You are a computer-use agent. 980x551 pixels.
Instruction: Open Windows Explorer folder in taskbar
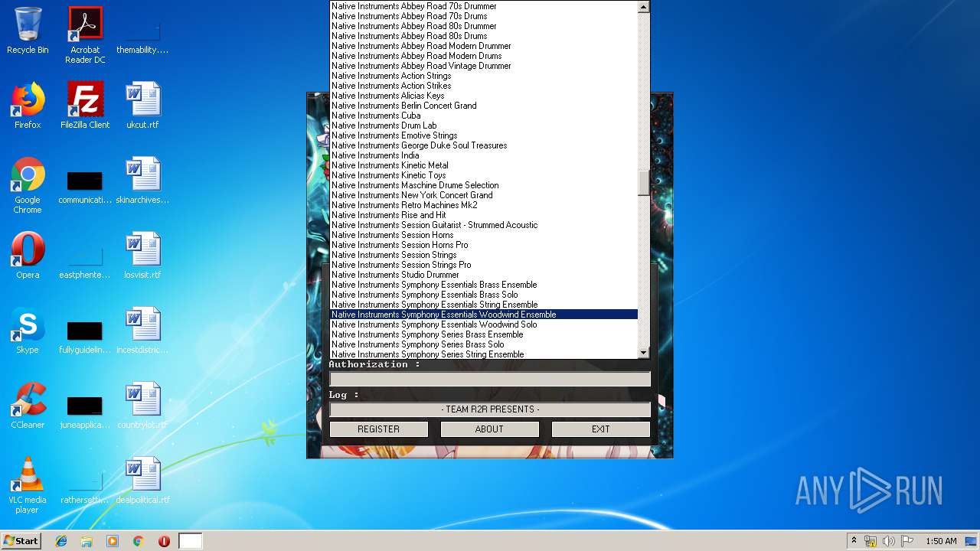[87, 541]
